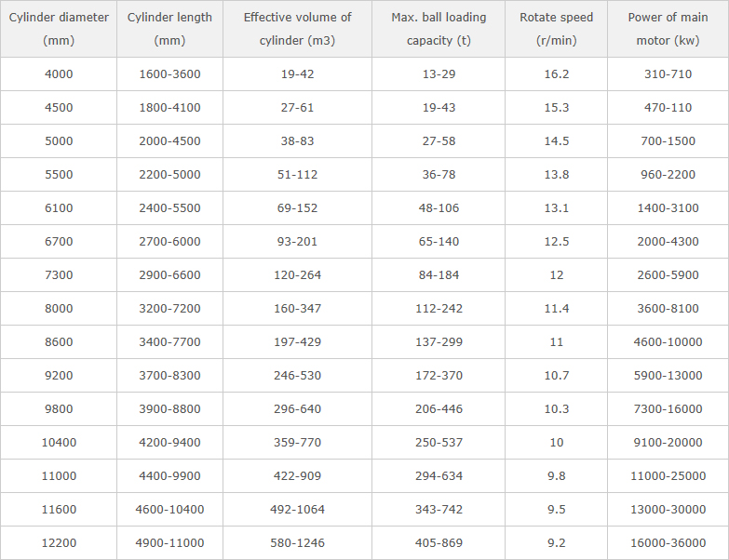Screen dimensions: 729x560
Task: Click the Power of main motor header
Action: point(668,29)
